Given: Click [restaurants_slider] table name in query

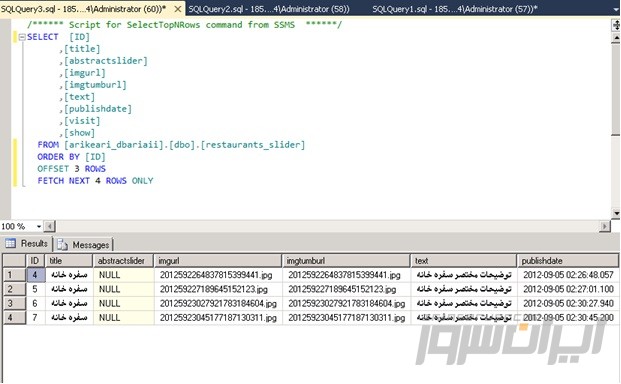Looking at the screenshot, I should click(253, 145).
